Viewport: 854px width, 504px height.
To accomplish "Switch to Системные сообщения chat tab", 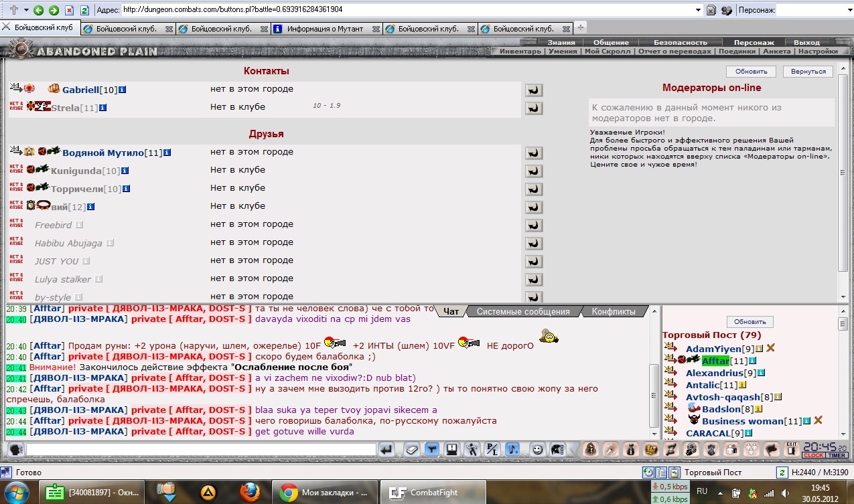I will pos(523,312).
